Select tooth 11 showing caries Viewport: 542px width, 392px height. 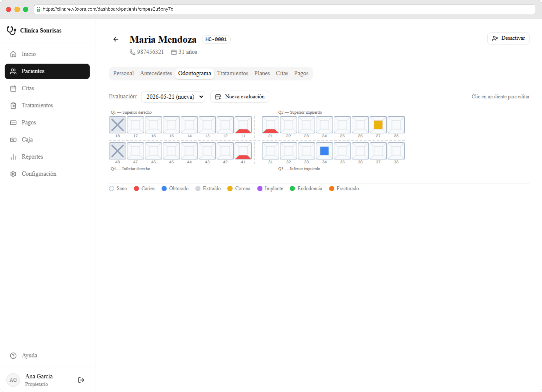click(x=243, y=125)
